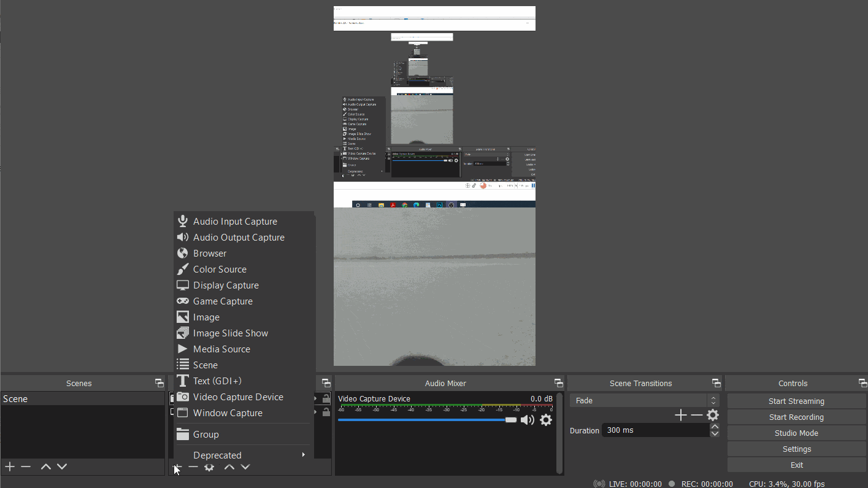Open Settings from the Controls panel
This screenshot has width=868, height=488.
(x=796, y=449)
